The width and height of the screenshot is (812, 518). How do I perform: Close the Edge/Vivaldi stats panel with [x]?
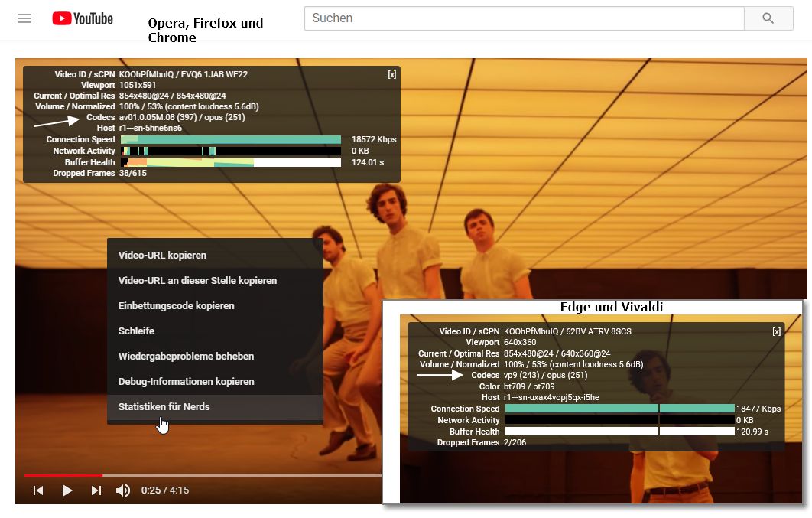tap(776, 331)
